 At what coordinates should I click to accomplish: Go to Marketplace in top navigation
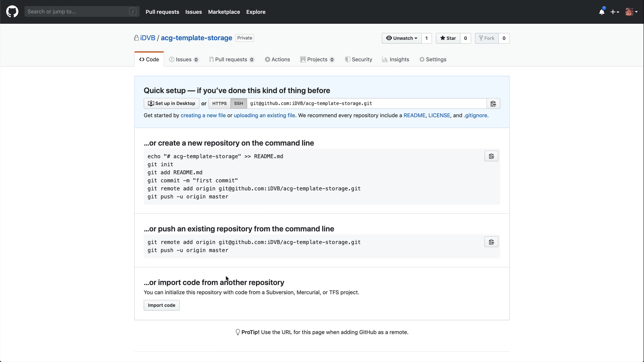pos(224,12)
